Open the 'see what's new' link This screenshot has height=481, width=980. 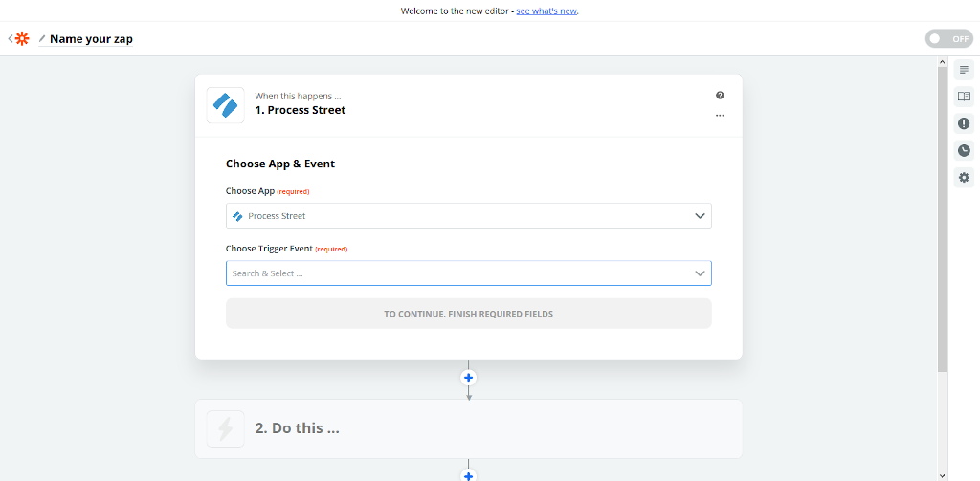pos(546,11)
